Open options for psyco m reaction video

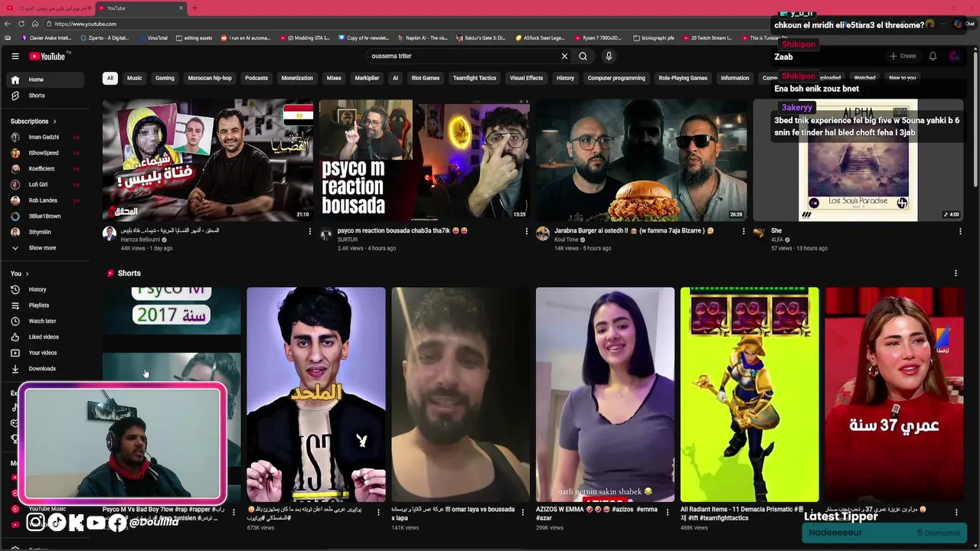[526, 230]
